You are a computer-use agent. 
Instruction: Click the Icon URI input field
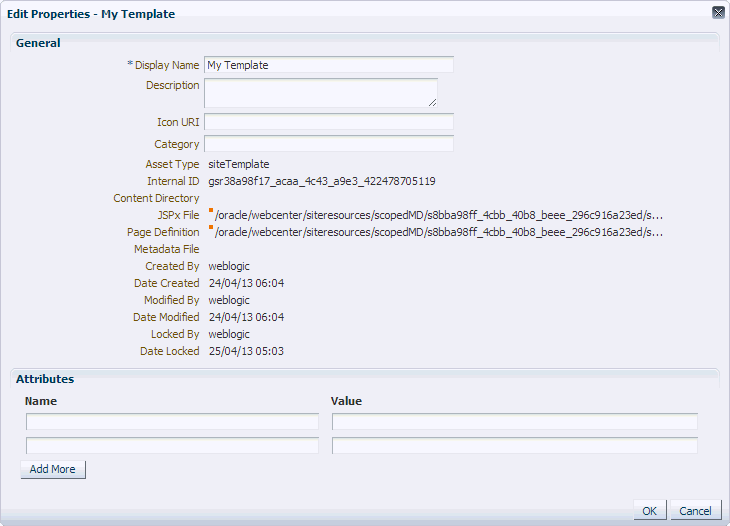(x=329, y=122)
